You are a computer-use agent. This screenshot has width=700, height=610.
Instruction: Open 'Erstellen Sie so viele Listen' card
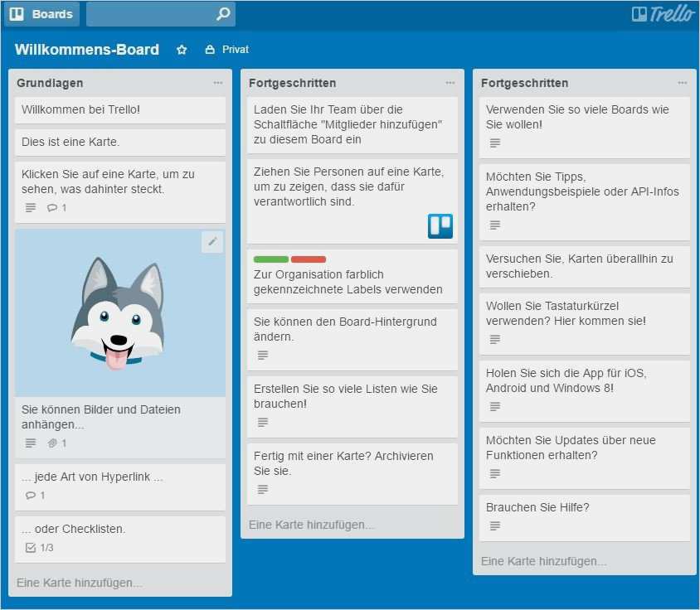[x=352, y=407]
